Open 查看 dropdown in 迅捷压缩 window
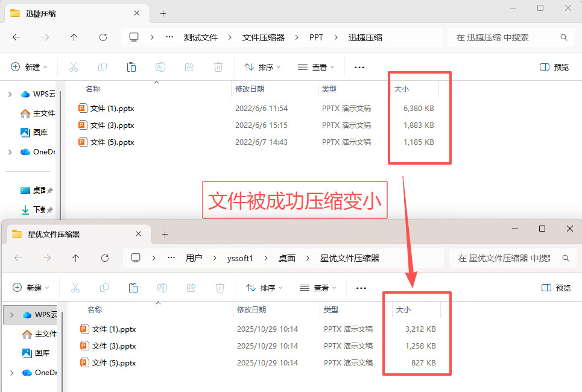Image resolution: width=582 pixels, height=392 pixels. click(x=316, y=67)
